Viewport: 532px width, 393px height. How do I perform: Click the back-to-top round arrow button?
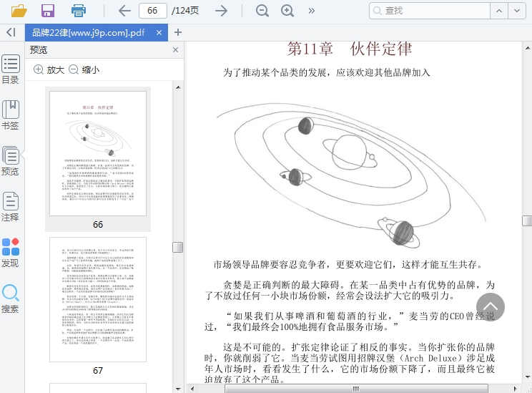coord(491,307)
